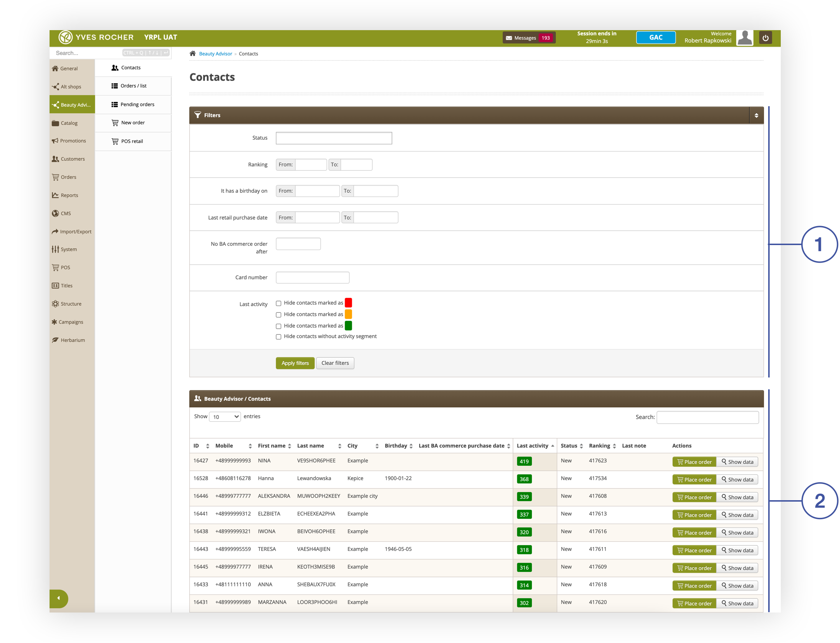Sort table by First name column

275,446
